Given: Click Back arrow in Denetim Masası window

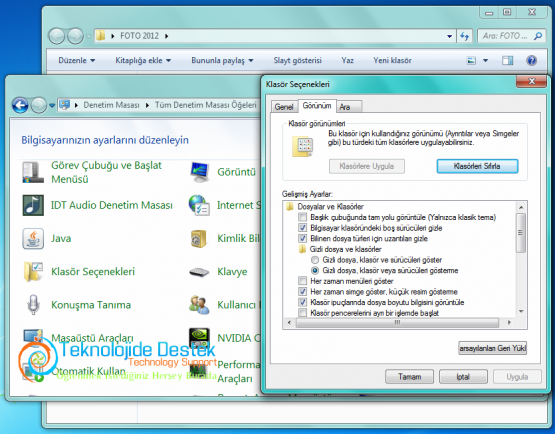Looking at the screenshot, I should 20,105.
